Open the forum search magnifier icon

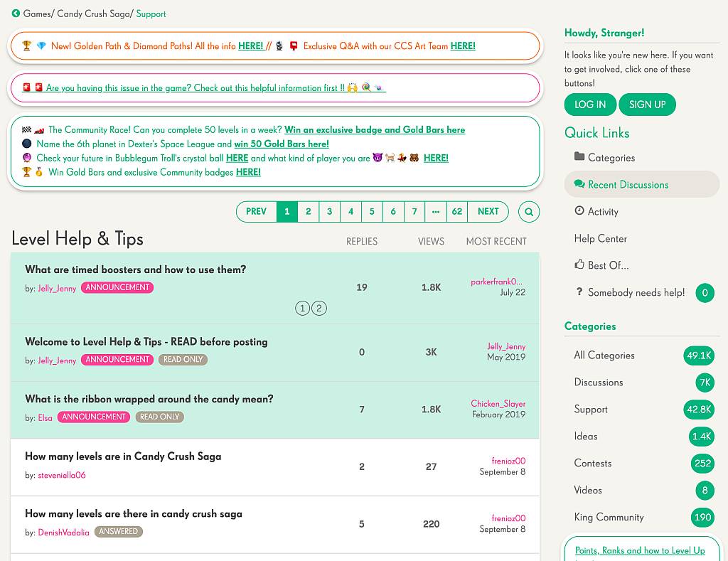(x=528, y=211)
